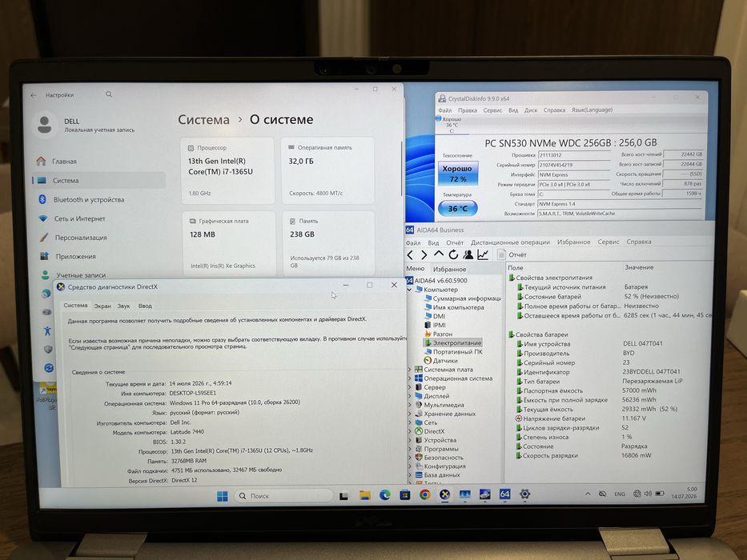This screenshot has width=747, height=560.
Task: Open Google Chrome taskbar icon
Action: (424, 494)
